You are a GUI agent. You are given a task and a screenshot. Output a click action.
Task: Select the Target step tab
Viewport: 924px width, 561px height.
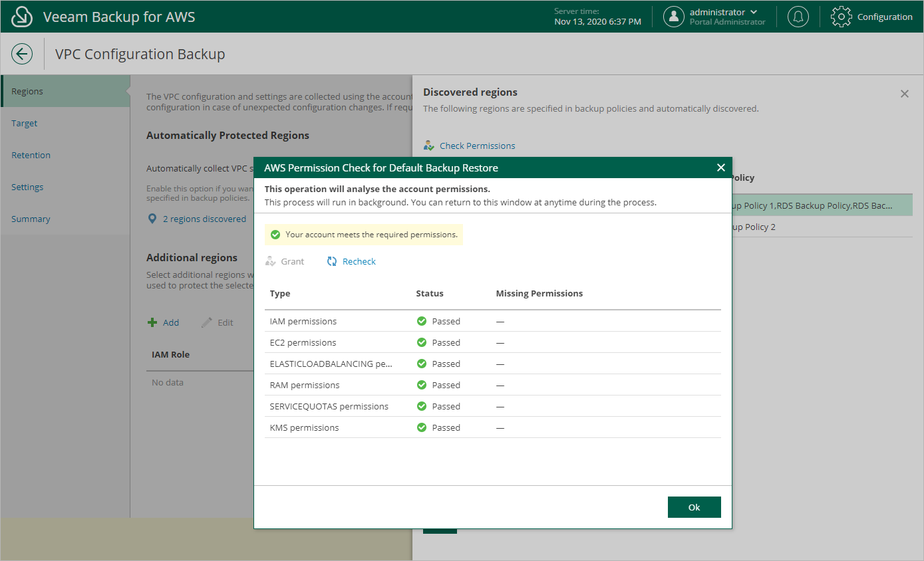click(65, 123)
